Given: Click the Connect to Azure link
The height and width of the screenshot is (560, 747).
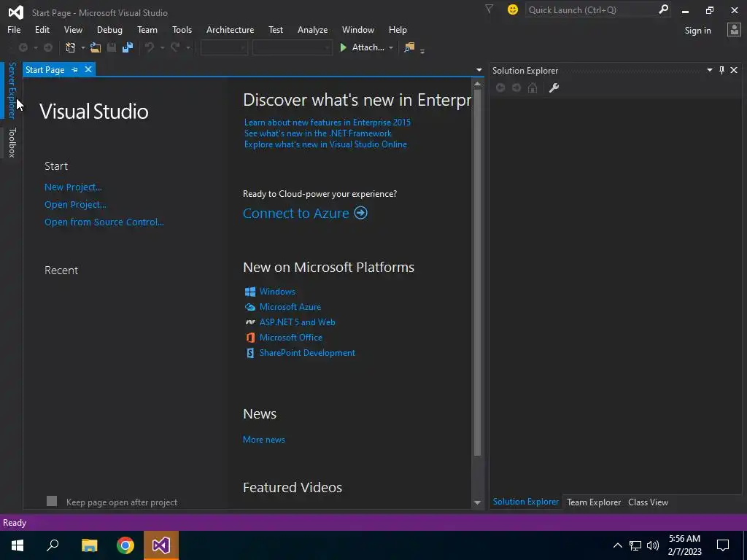Looking at the screenshot, I should coord(296,213).
